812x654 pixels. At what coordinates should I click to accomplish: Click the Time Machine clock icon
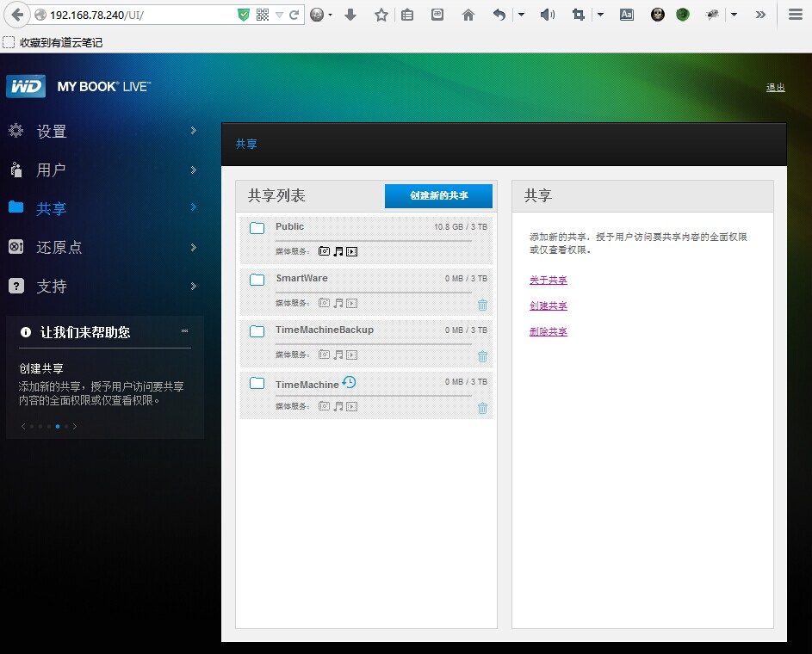(350, 382)
